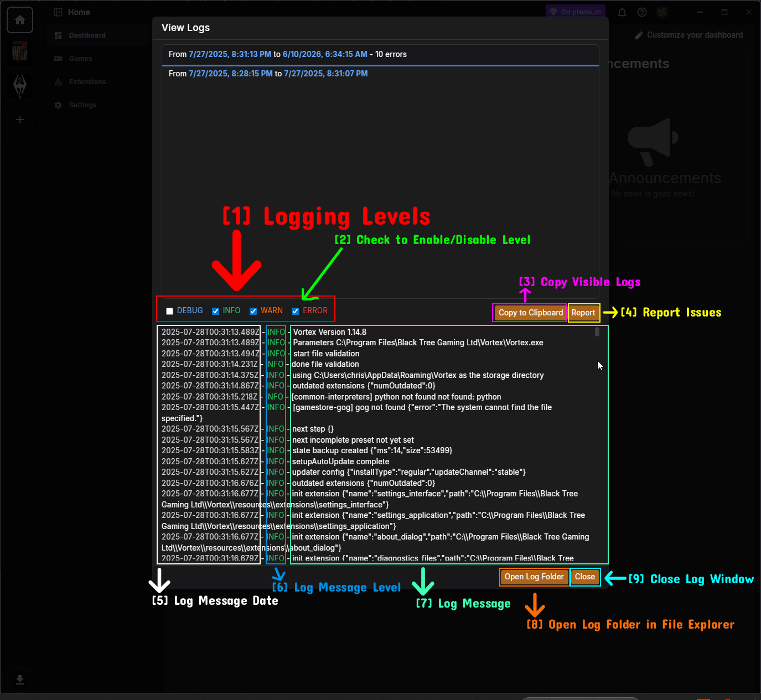Select the log session ending 8:31:07 PM

[380, 74]
